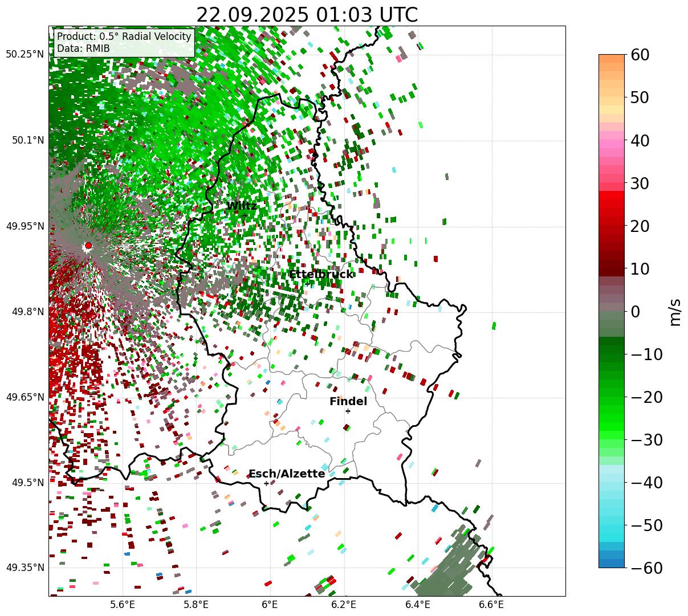688x616 pixels.
Task: Click the Ettelbruck city label
Action: tap(321, 274)
